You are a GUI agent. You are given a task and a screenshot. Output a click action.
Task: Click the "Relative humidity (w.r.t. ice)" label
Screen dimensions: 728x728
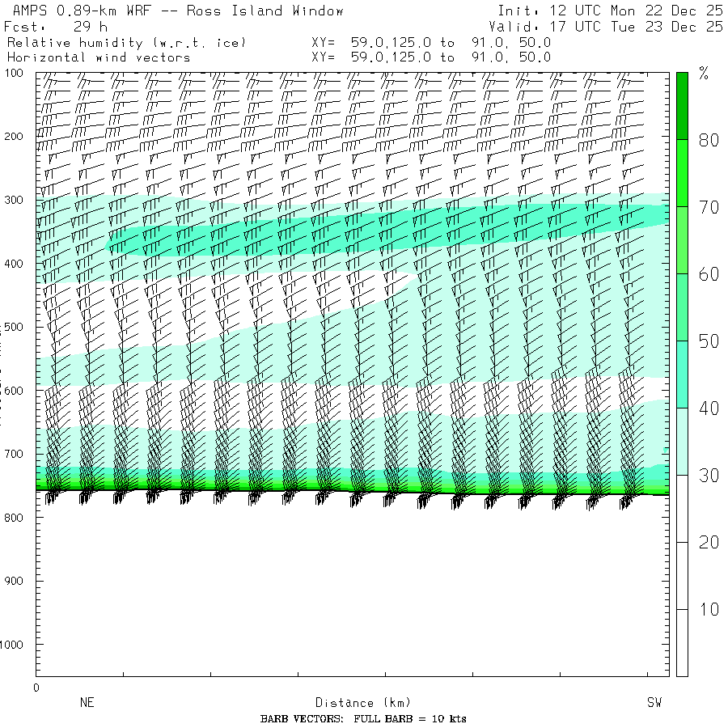(x=126, y=42)
